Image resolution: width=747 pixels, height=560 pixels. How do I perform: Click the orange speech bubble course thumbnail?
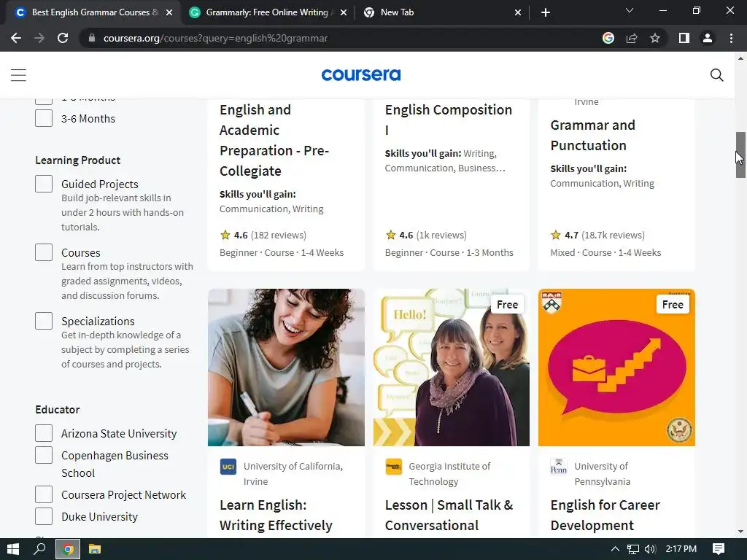coord(616,367)
